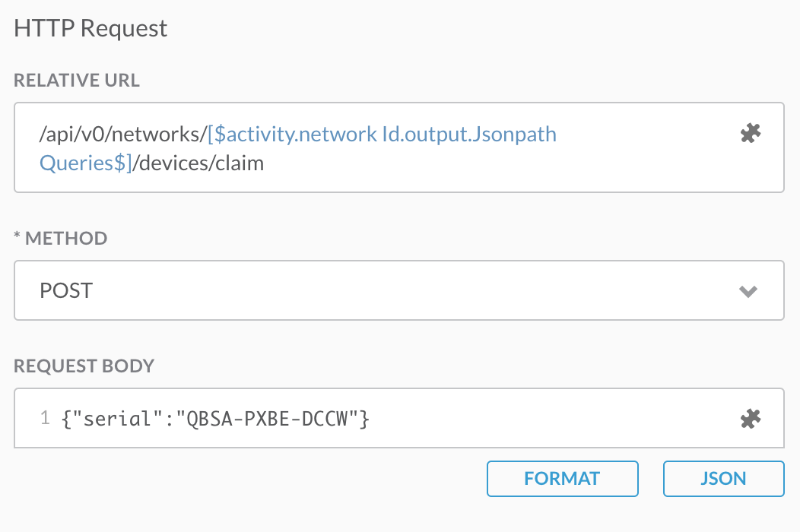Click the variable picker icon in Relative URL

(750, 135)
